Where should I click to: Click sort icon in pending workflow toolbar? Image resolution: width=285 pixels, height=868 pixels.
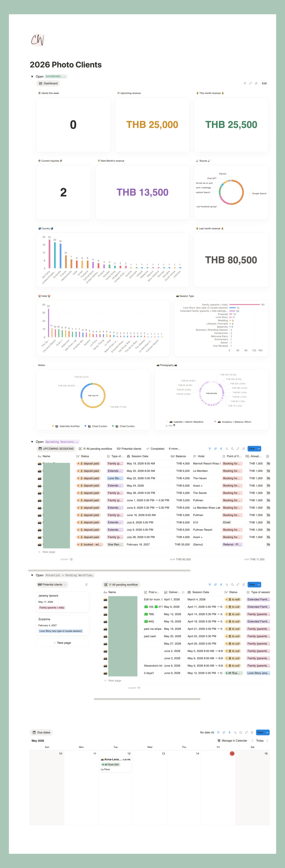click(x=215, y=585)
